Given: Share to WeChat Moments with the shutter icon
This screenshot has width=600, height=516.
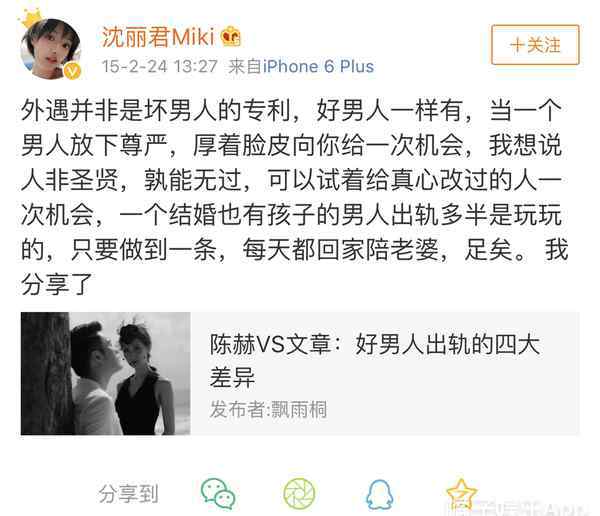Looking at the screenshot, I should click(x=299, y=494).
